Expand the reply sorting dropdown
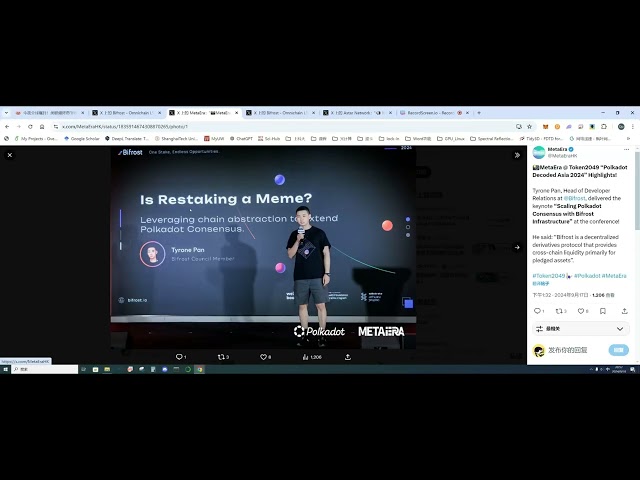Viewport: 640px width, 480px height. pyautogui.click(x=581, y=329)
